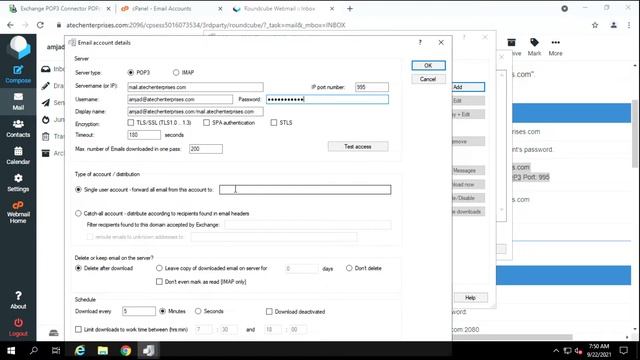Click the Compose icon in Roundcube sidebar
The width and height of the screenshot is (640, 360).
[x=18, y=74]
